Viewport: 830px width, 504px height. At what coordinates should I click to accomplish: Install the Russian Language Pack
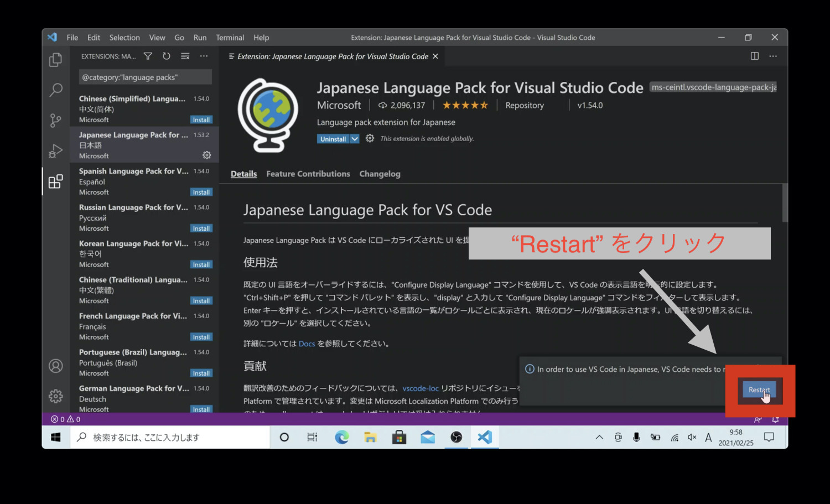click(x=201, y=228)
